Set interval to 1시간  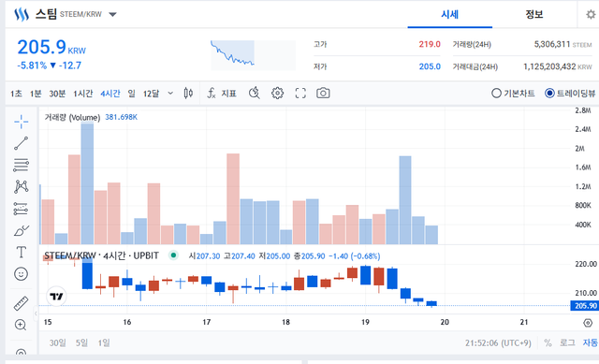tap(83, 94)
